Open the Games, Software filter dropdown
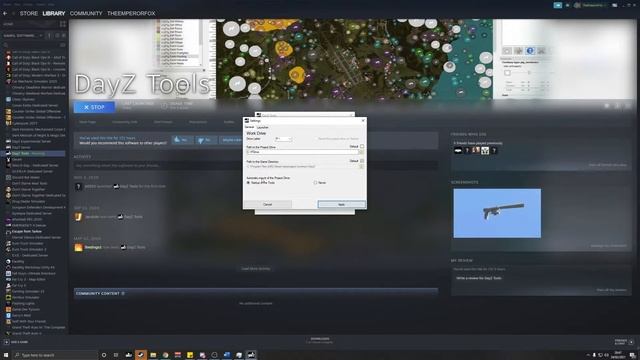The width and height of the screenshot is (640, 360). (x=23, y=36)
